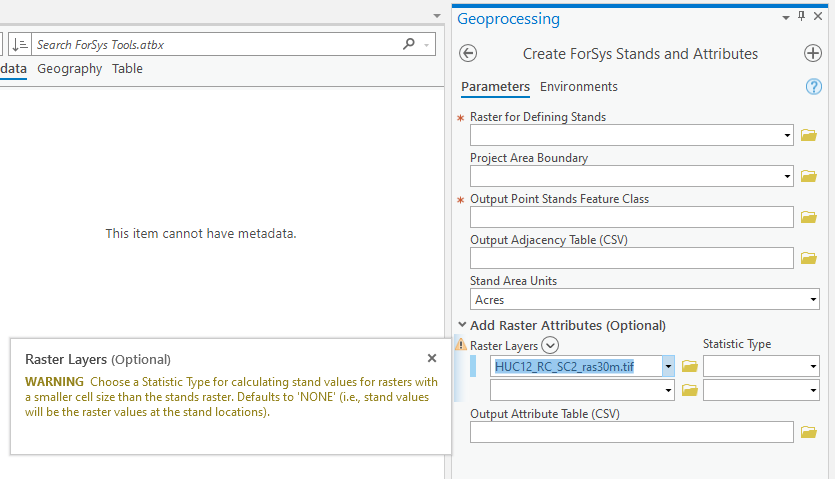Screen dimensions: 835x479
Task: Switch to the Environments tab
Action: click(x=578, y=87)
